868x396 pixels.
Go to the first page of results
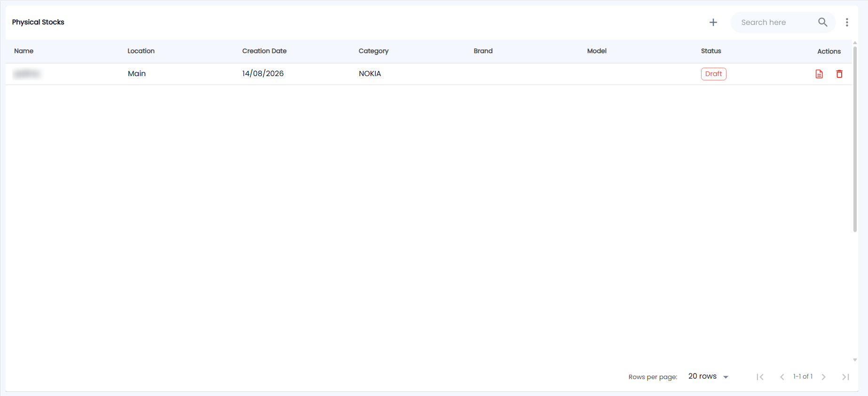tap(760, 377)
